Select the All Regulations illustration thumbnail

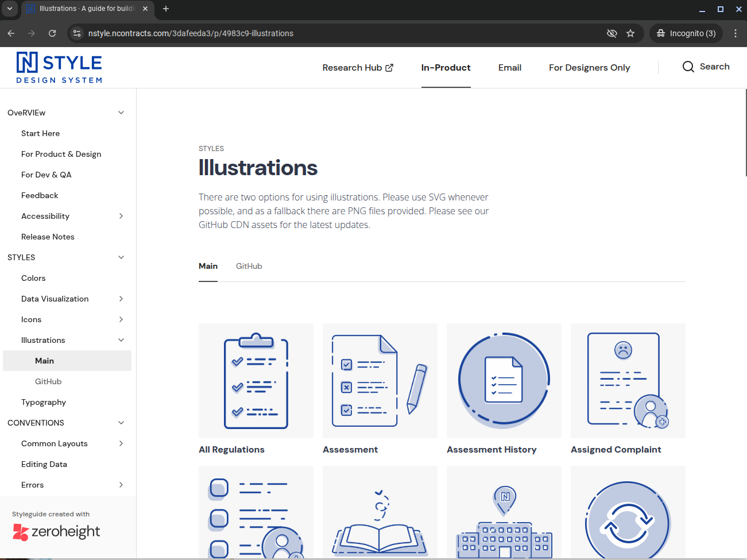[256, 380]
